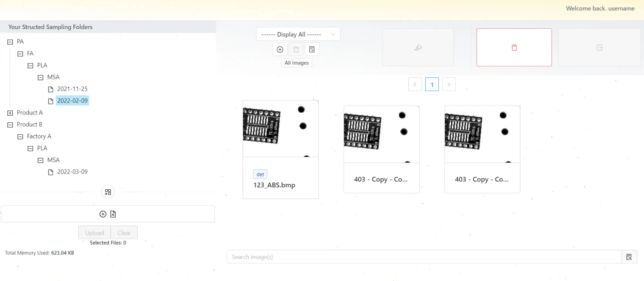The height and width of the screenshot is (281, 644).
Task: Go to page 1 in pagination
Action: pos(432,85)
